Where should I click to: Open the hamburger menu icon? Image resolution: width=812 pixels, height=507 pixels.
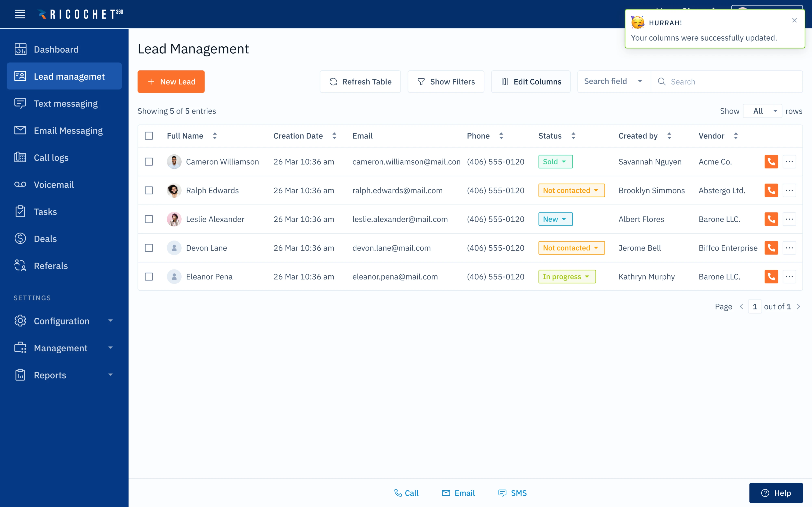20,14
